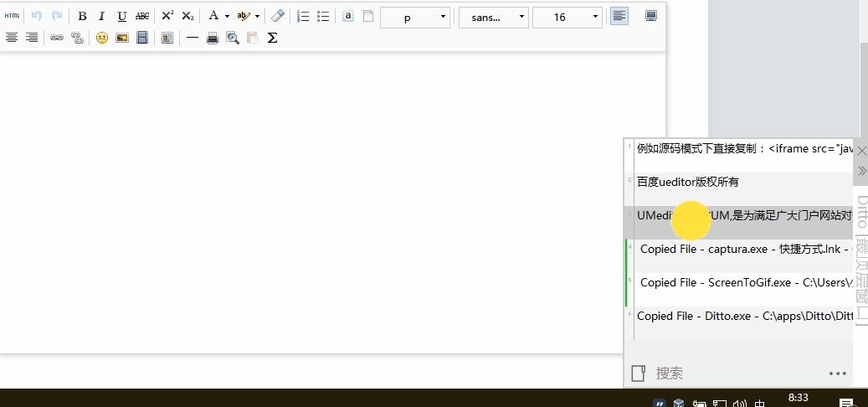This screenshot has width=868, height=407.
Task: Toggle italic formatting
Action: coord(102,16)
